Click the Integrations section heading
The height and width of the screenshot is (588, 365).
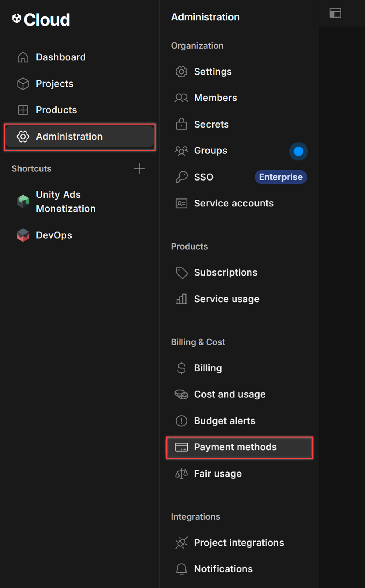[196, 517]
